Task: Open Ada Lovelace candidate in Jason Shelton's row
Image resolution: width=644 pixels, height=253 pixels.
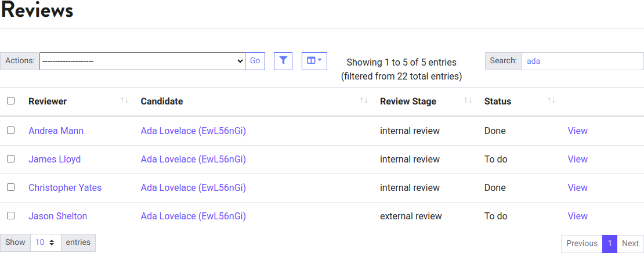Action: [193, 216]
